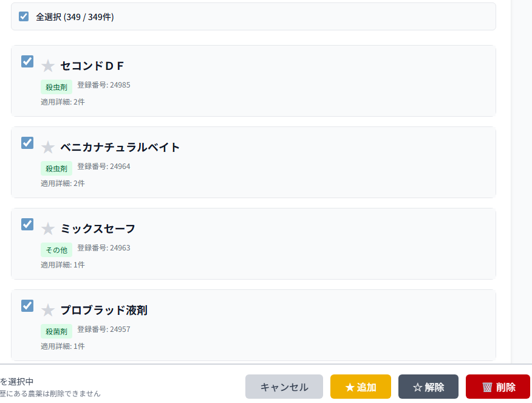Deselect the プロブラッド液剤 checkbox
532x403 pixels.
click(x=27, y=306)
